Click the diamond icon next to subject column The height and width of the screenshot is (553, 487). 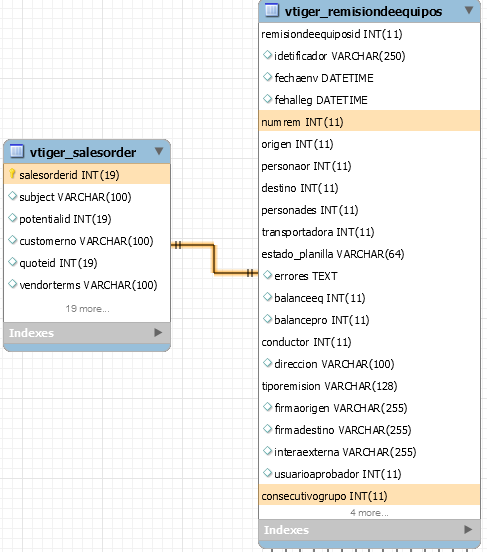point(13,196)
